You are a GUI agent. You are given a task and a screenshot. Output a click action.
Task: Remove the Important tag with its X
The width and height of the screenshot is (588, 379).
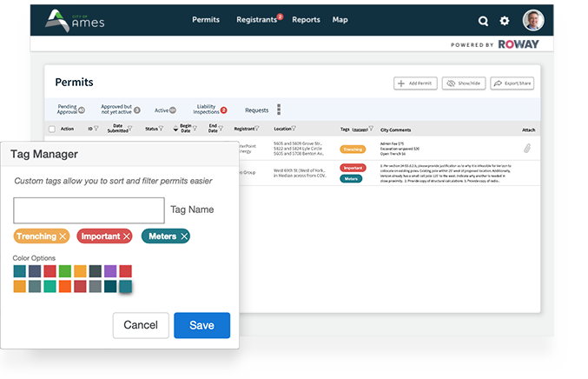(126, 236)
